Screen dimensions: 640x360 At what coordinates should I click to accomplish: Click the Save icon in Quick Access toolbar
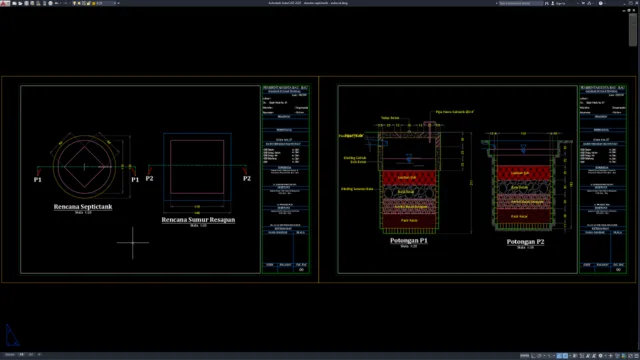pos(26,3)
